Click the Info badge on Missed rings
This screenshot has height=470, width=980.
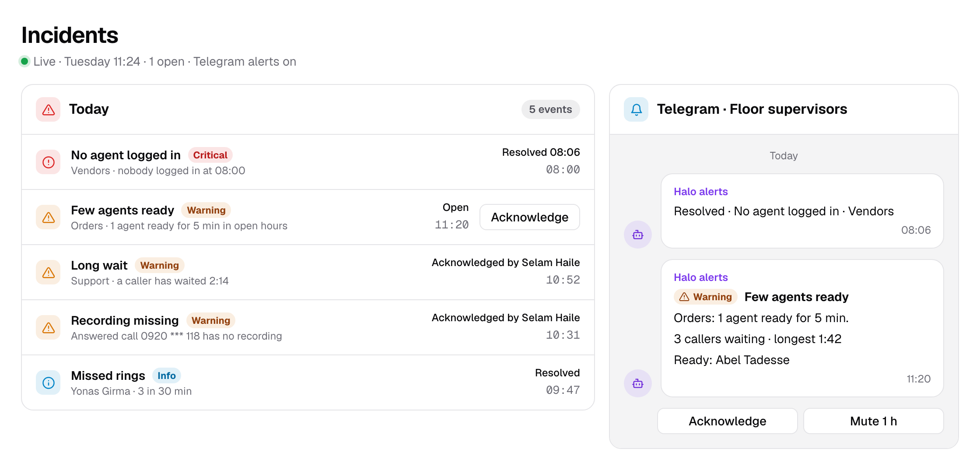(166, 375)
